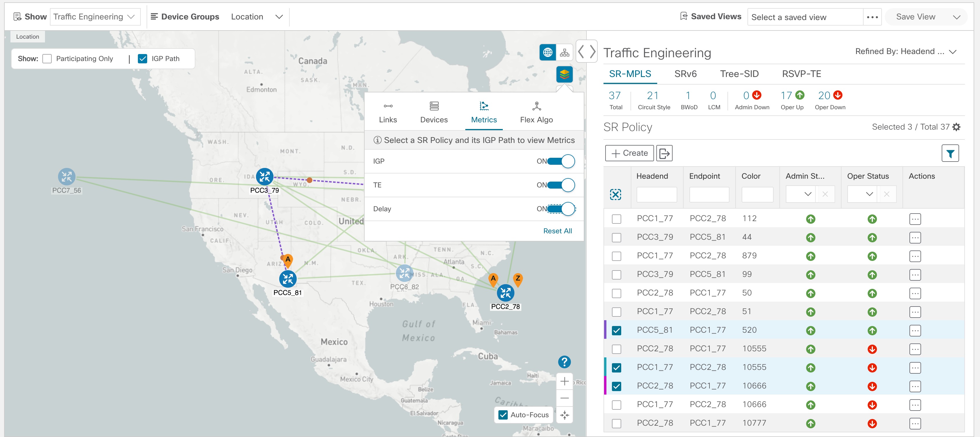Switch to logical topology view icon

point(565,53)
